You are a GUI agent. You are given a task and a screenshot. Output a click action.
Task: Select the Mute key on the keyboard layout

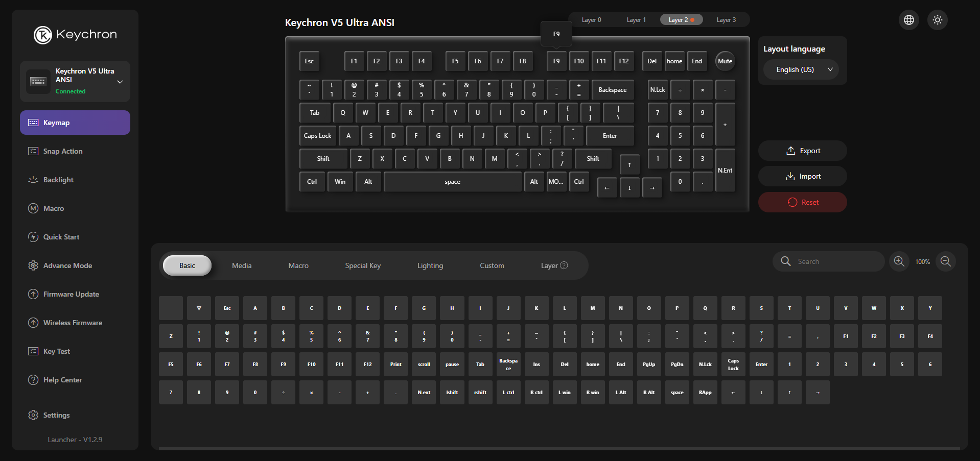pos(725,61)
